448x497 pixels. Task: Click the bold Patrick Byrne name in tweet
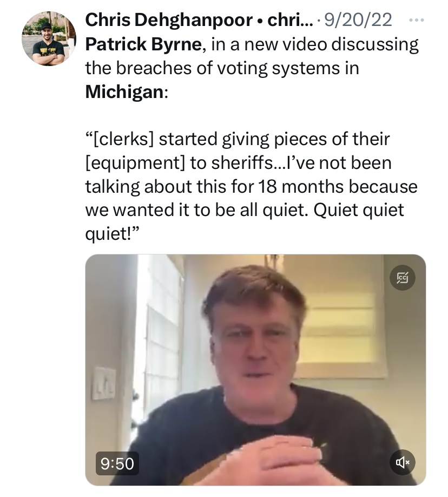(x=143, y=44)
